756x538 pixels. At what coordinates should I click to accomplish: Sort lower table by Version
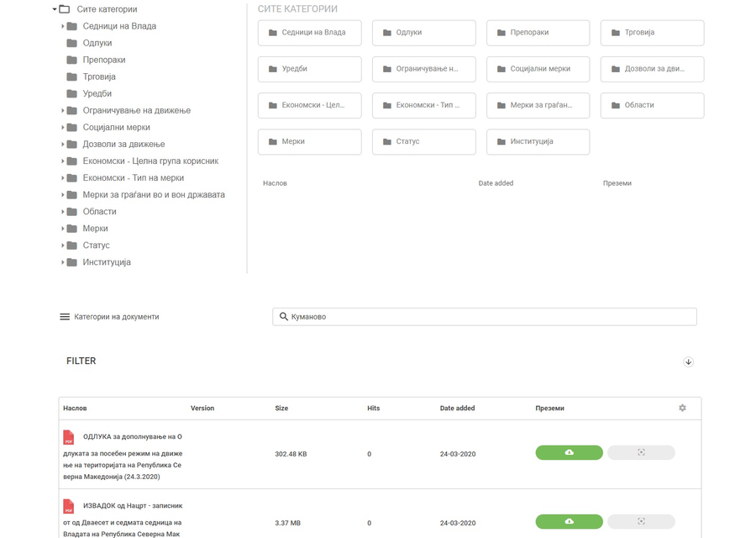[x=202, y=409]
